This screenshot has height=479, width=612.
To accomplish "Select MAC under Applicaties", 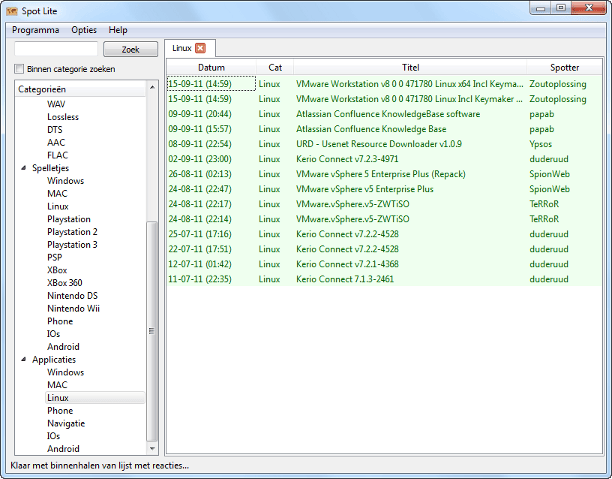I will [57, 385].
